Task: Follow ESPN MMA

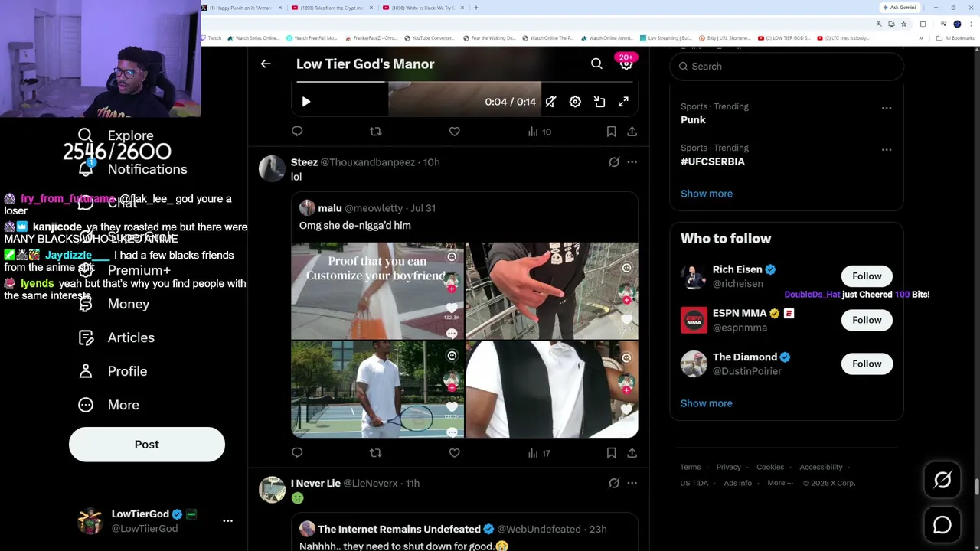Action: click(867, 320)
